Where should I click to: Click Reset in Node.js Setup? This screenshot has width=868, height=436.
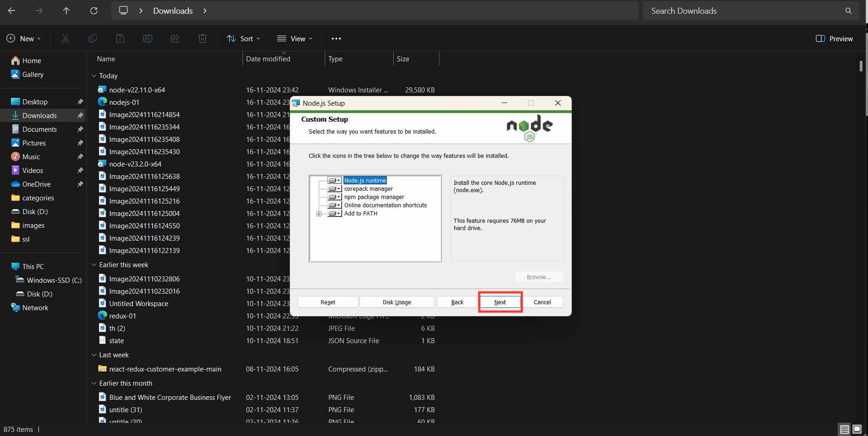pos(328,302)
